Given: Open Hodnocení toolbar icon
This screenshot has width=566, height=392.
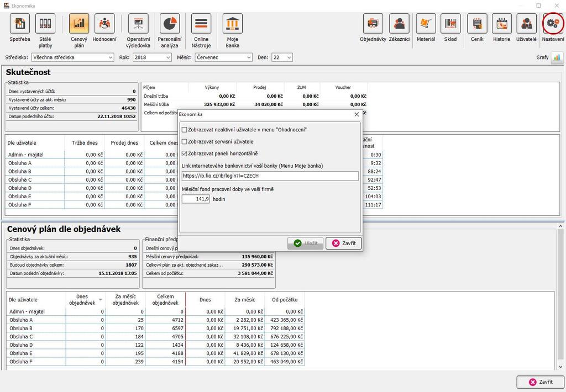Looking at the screenshot, I should click(104, 24).
